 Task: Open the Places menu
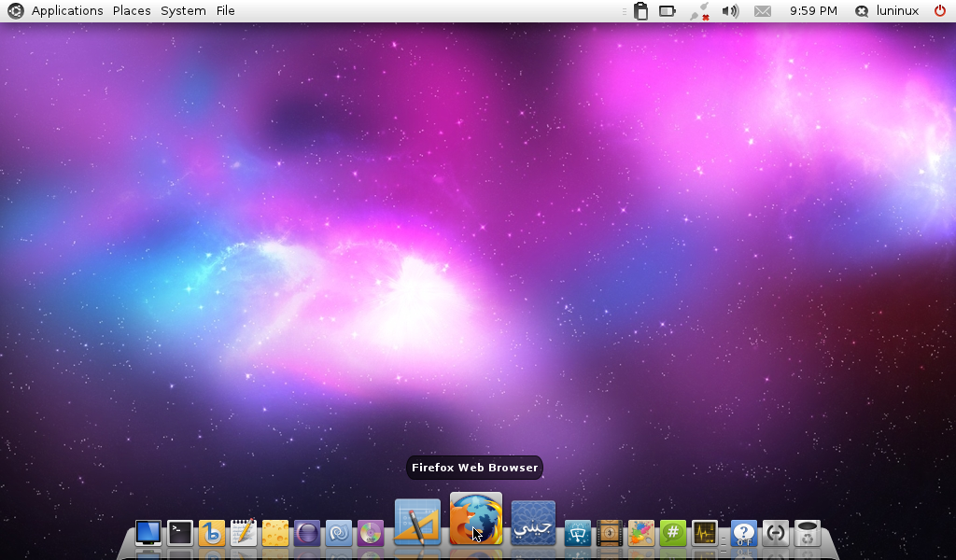click(132, 11)
